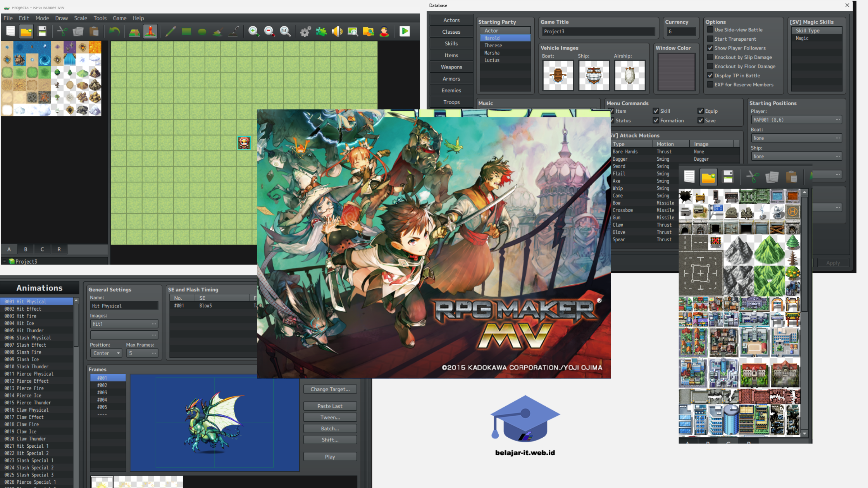Click the Batch... button
Viewport: 868px width, 488px height.
tap(330, 429)
